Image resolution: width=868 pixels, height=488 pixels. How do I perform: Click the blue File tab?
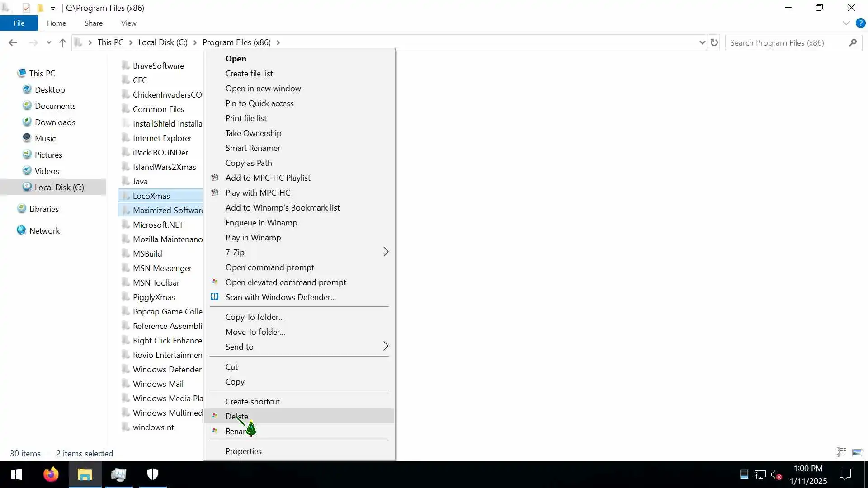click(19, 23)
